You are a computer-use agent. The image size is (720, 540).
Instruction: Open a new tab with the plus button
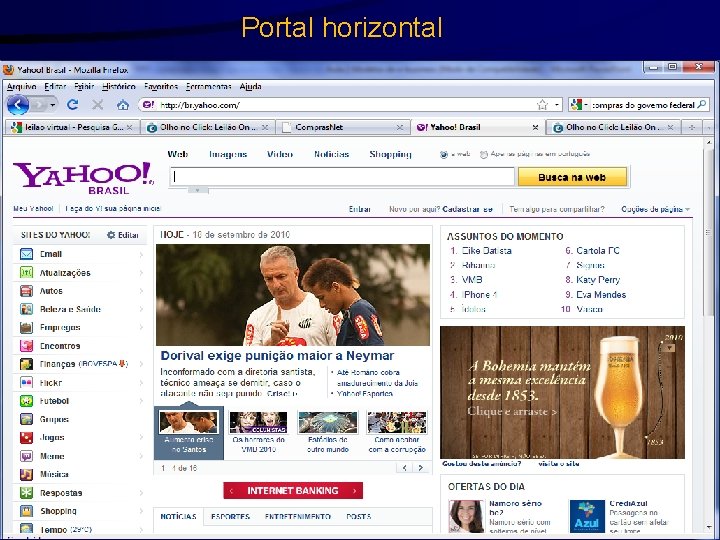point(692,127)
